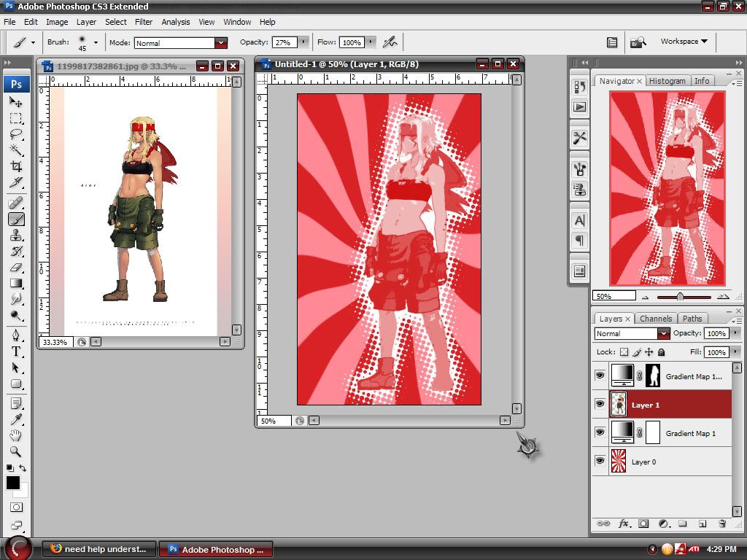This screenshot has width=747, height=560.
Task: Select the Dodge tool
Action: pos(16,316)
